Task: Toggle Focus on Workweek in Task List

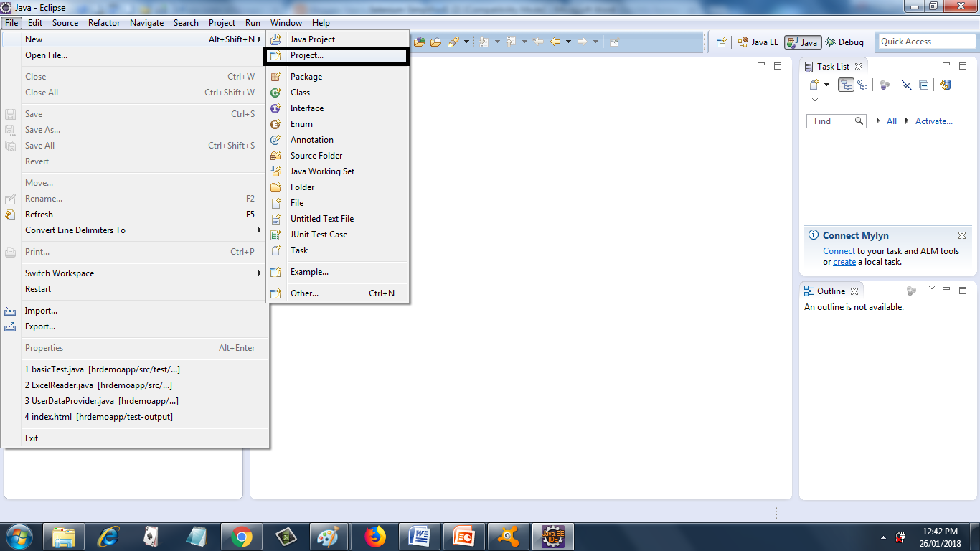Action: point(885,85)
